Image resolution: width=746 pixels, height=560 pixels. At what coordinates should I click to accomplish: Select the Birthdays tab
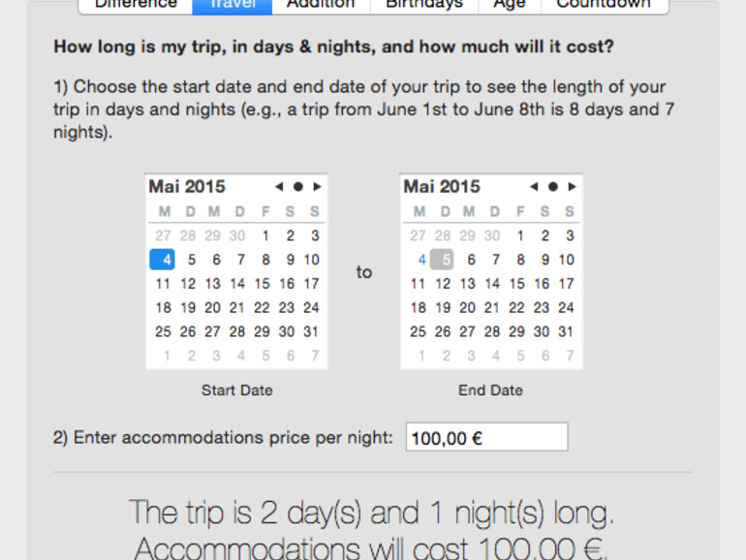[x=423, y=5]
